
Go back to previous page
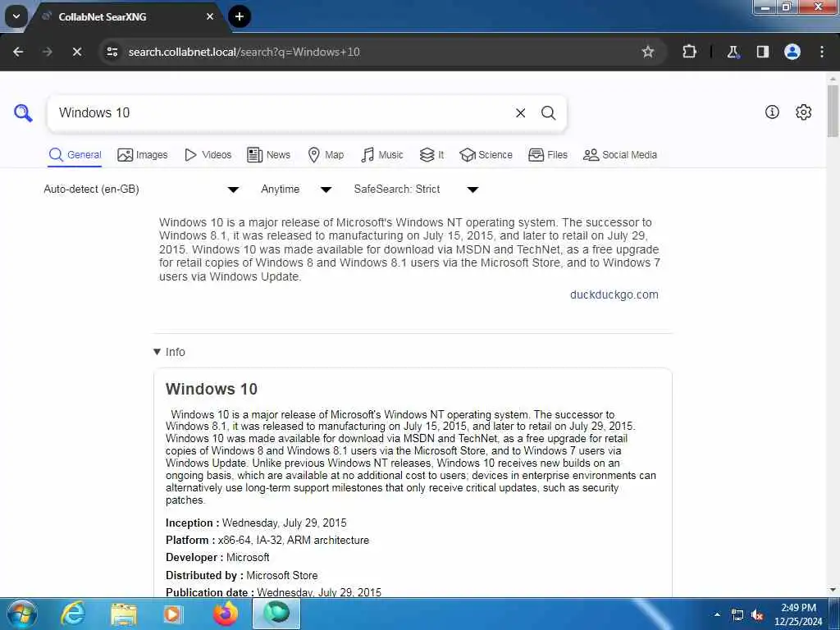point(18,52)
